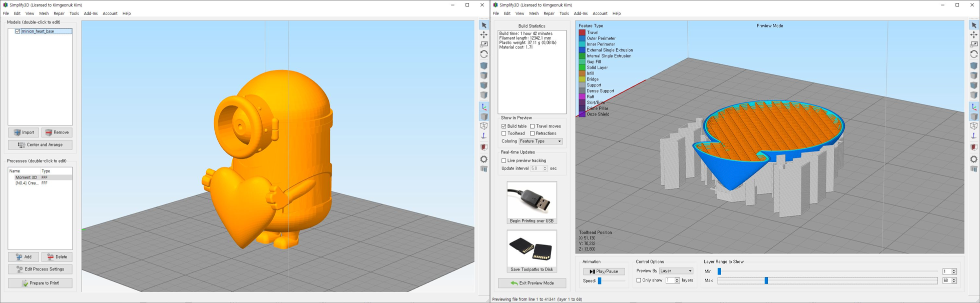Open cross section view from left window toolbar

coord(483,147)
